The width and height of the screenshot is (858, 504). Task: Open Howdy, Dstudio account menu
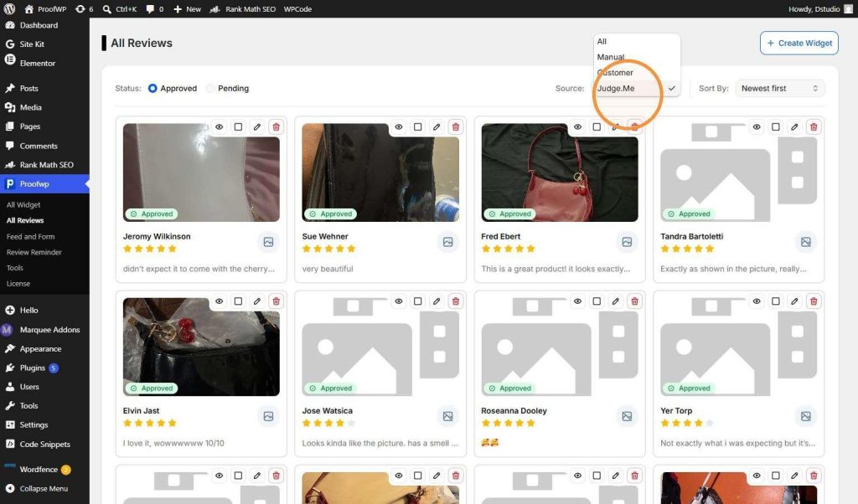click(x=820, y=8)
